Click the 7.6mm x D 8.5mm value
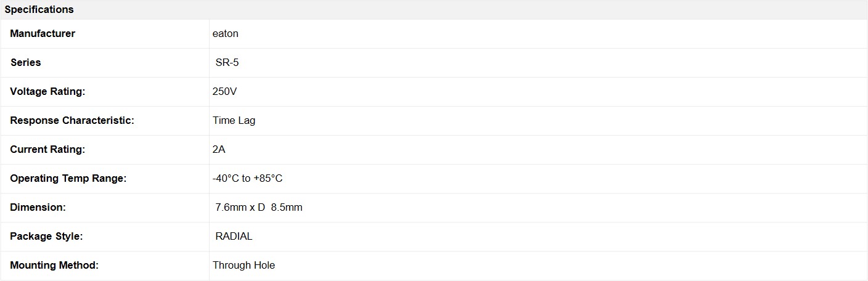Screen dimensions: 868x281 [x=259, y=208]
